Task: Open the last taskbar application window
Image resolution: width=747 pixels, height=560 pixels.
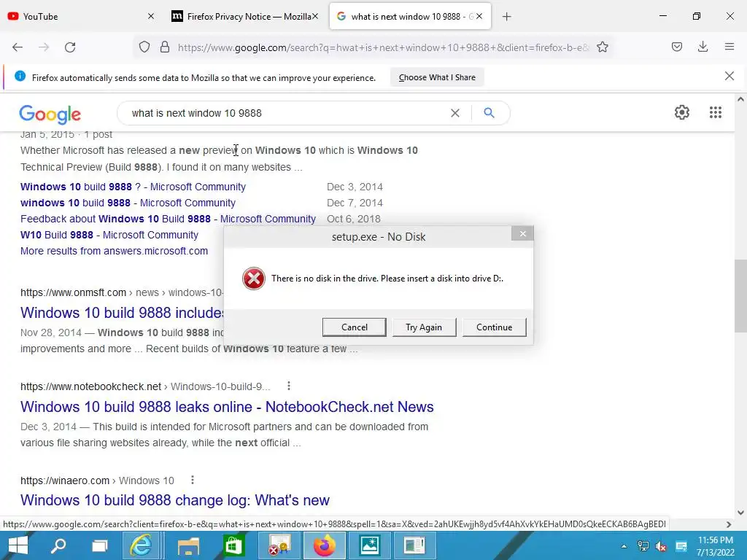Action: 414,545
